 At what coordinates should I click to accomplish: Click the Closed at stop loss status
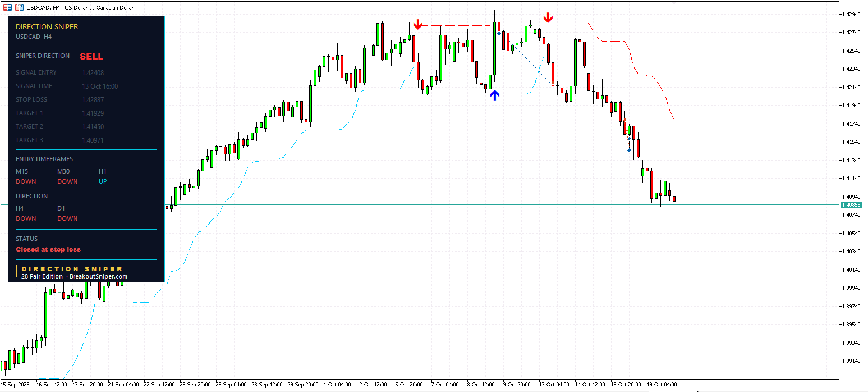click(x=48, y=249)
